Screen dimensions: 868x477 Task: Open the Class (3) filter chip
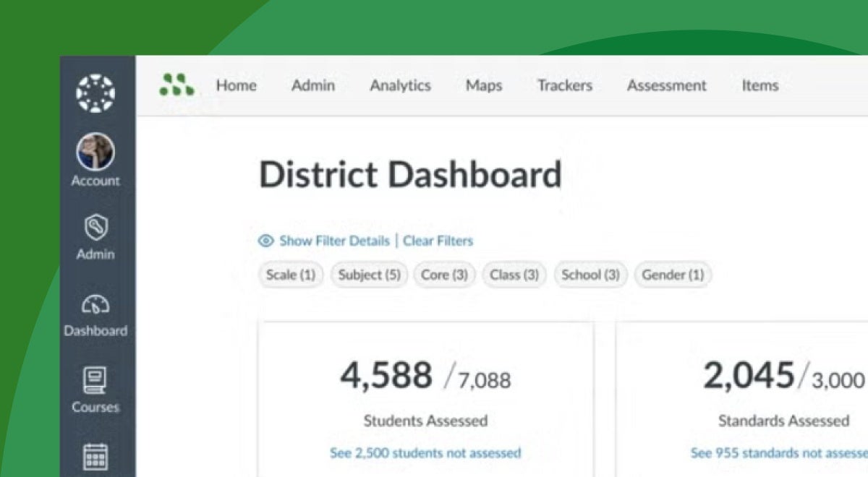click(x=514, y=275)
